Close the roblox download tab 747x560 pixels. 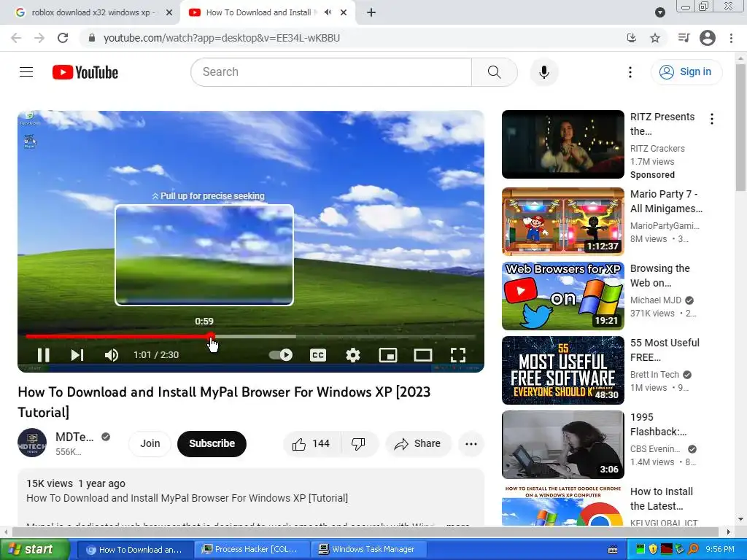(x=169, y=12)
